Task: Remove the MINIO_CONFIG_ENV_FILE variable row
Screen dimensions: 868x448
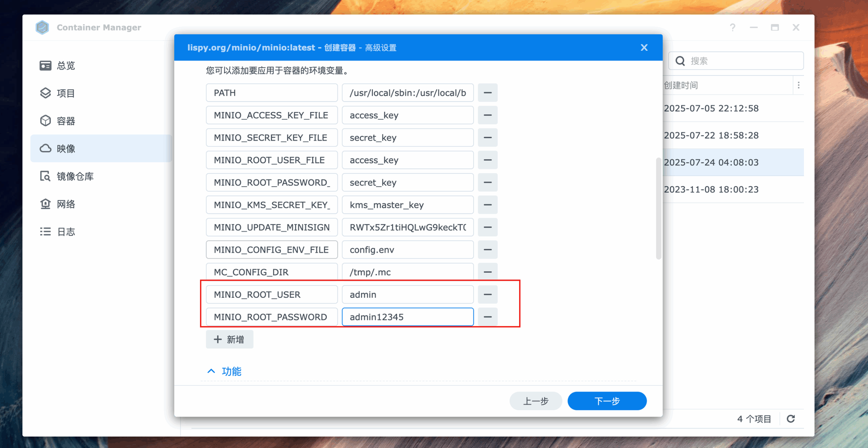Action: pyautogui.click(x=487, y=250)
